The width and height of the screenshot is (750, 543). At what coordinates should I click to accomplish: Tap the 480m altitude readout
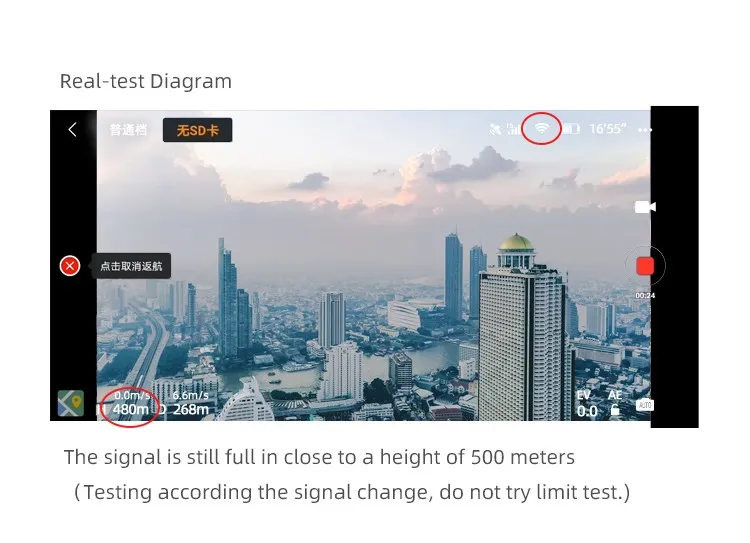click(x=130, y=410)
